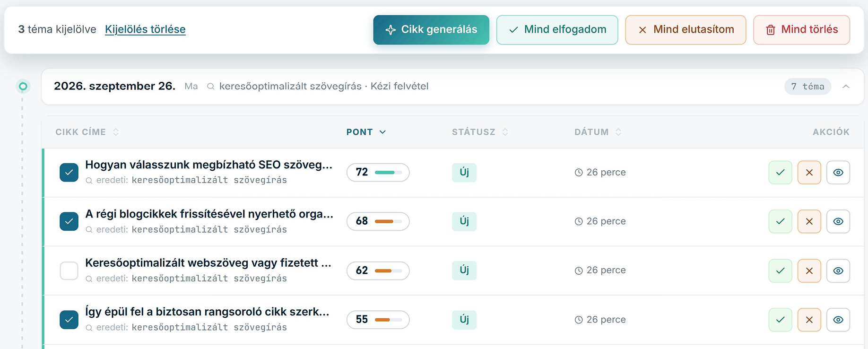Click the score bar showing 72
The image size is (868, 349).
coord(388,173)
